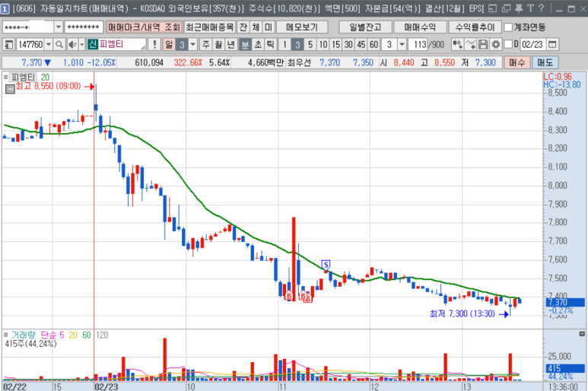Select the 60 minute interval button
The image size is (588, 391).
(373, 44)
